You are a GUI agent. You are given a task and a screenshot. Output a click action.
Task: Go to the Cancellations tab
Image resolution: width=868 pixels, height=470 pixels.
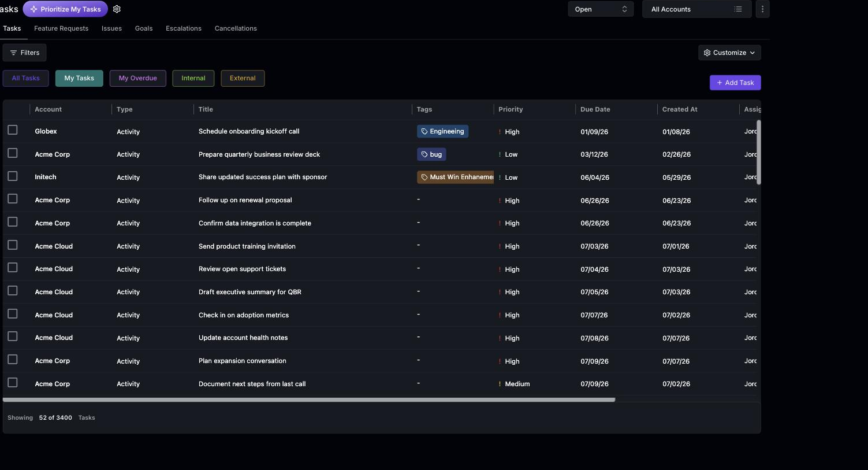236,28
